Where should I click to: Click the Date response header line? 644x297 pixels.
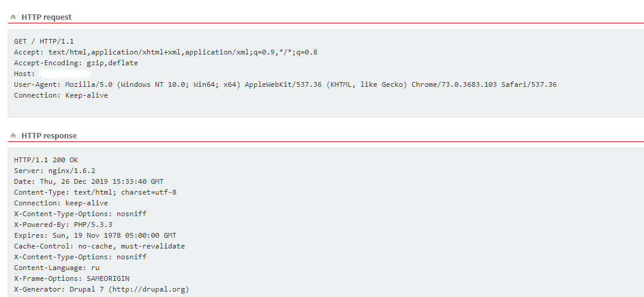88,181
